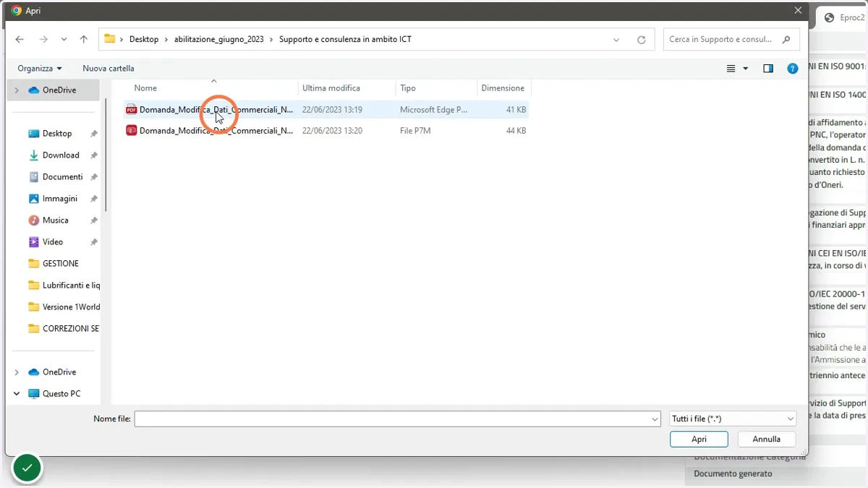
Task: Refresh the folder view
Action: point(642,40)
